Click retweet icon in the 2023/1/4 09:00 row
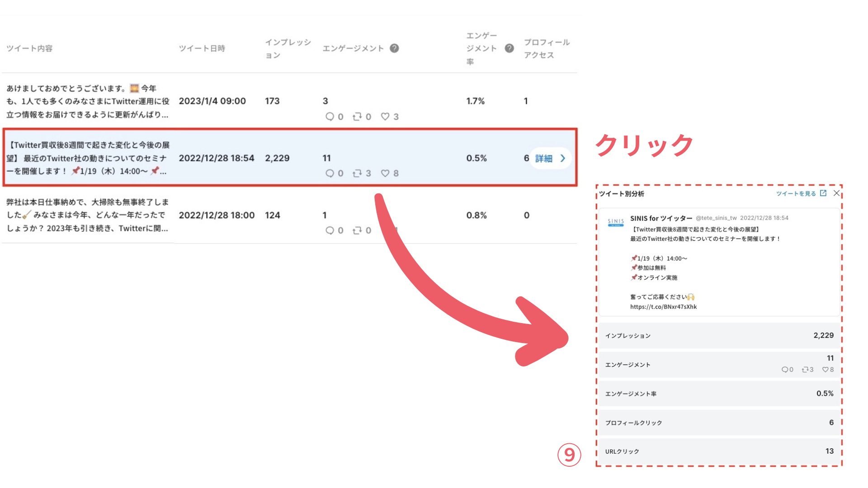The image size is (868, 488). click(x=357, y=117)
